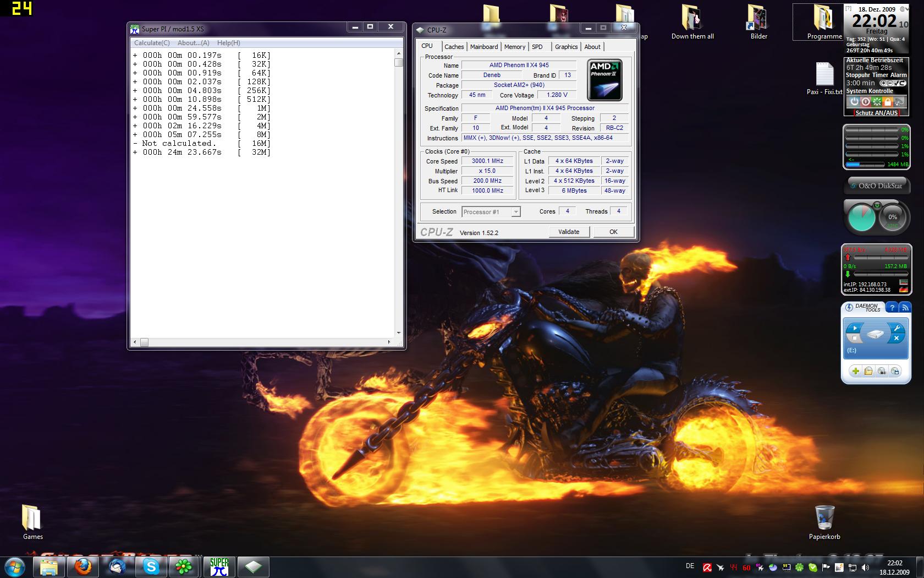Open the Graphics tab in CPU-Z
This screenshot has height=578, width=924.
tap(566, 47)
